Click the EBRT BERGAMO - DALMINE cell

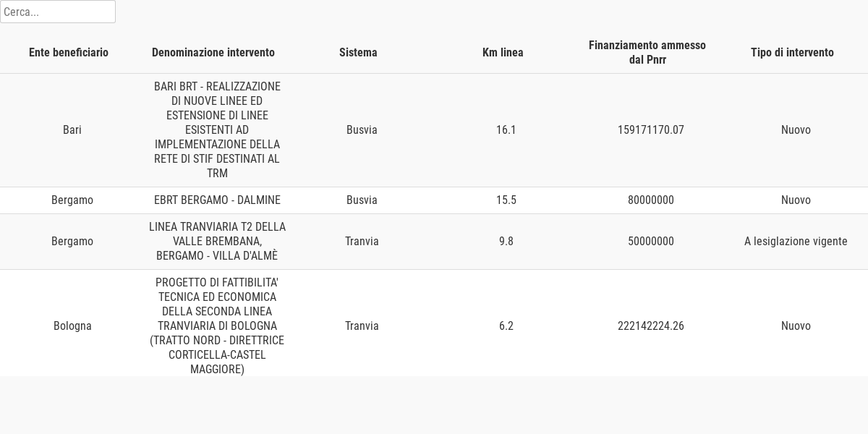(x=217, y=200)
